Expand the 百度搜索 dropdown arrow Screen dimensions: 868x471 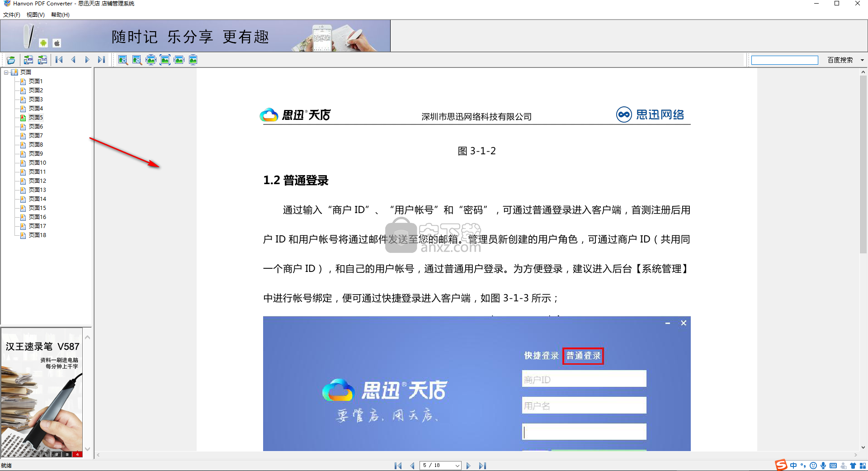click(x=862, y=60)
